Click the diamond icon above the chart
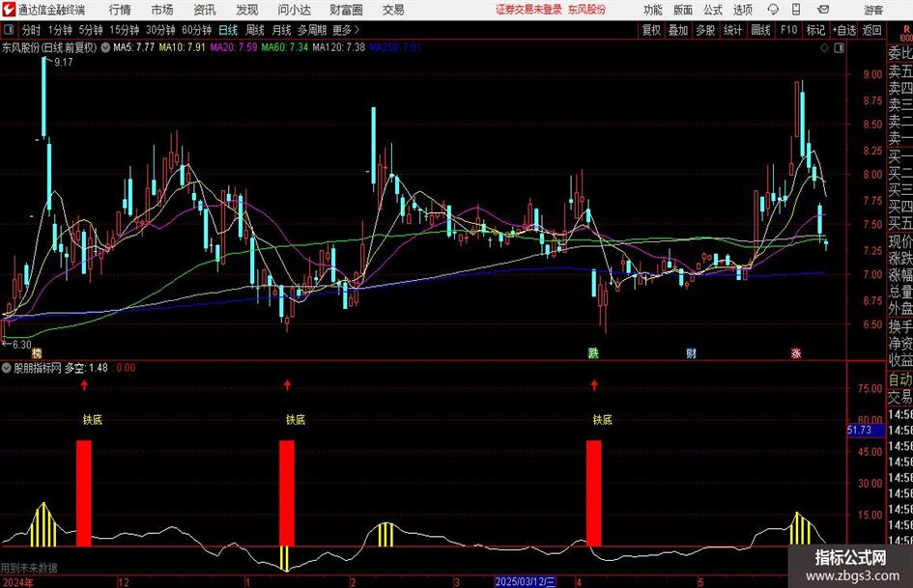Image resolution: width=913 pixels, height=588 pixels. tap(824, 47)
